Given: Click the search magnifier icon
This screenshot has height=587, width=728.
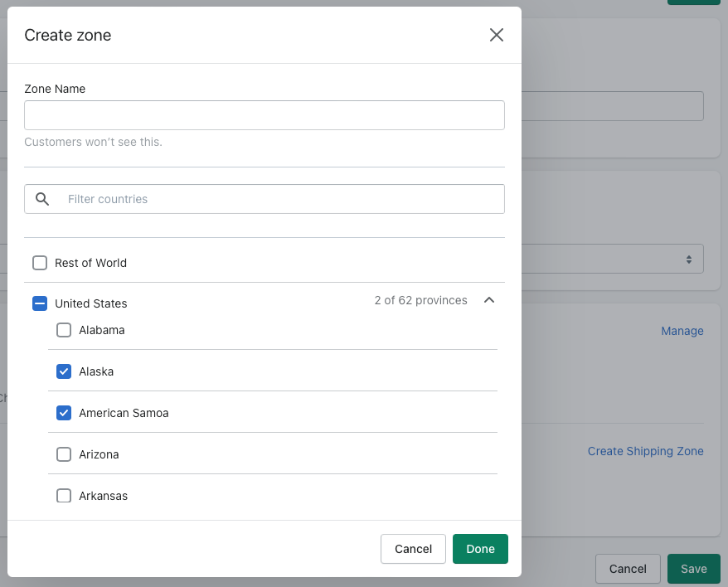Looking at the screenshot, I should (x=42, y=199).
